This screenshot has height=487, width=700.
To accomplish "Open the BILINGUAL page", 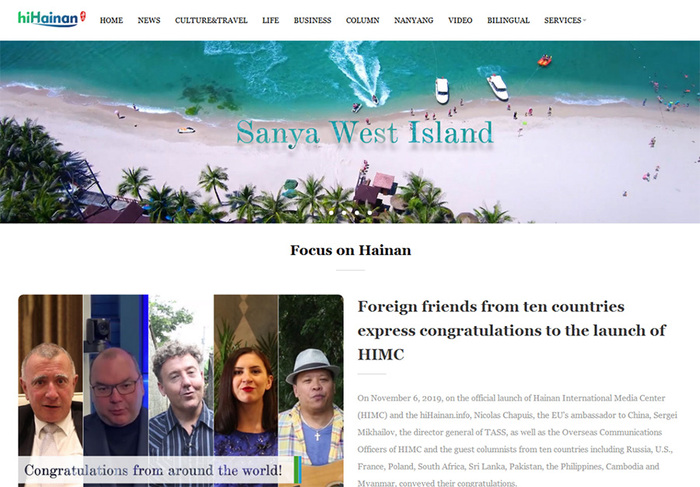I will [x=508, y=21].
